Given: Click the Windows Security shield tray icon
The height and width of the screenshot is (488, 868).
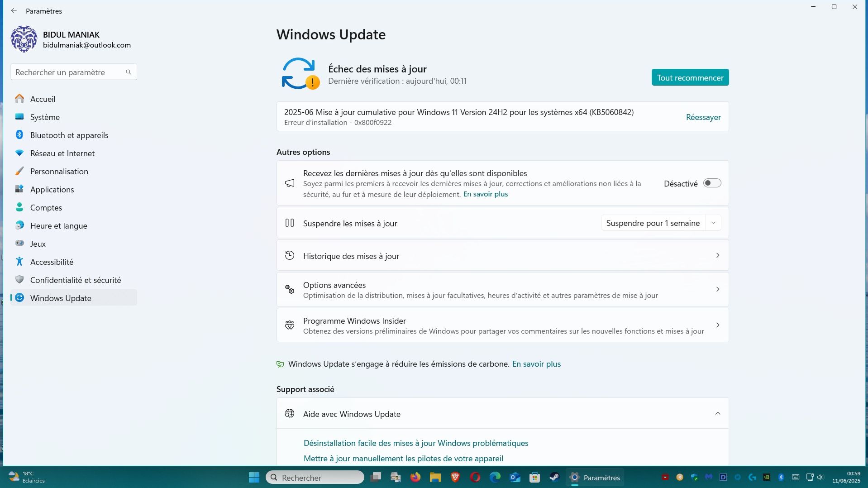Looking at the screenshot, I should [x=694, y=477].
